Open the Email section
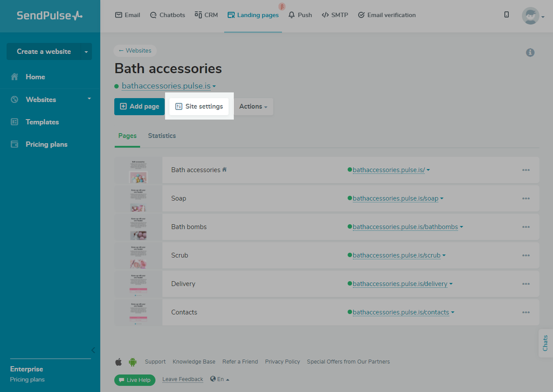Image resolution: width=553 pixels, height=392 pixels. pos(127,15)
